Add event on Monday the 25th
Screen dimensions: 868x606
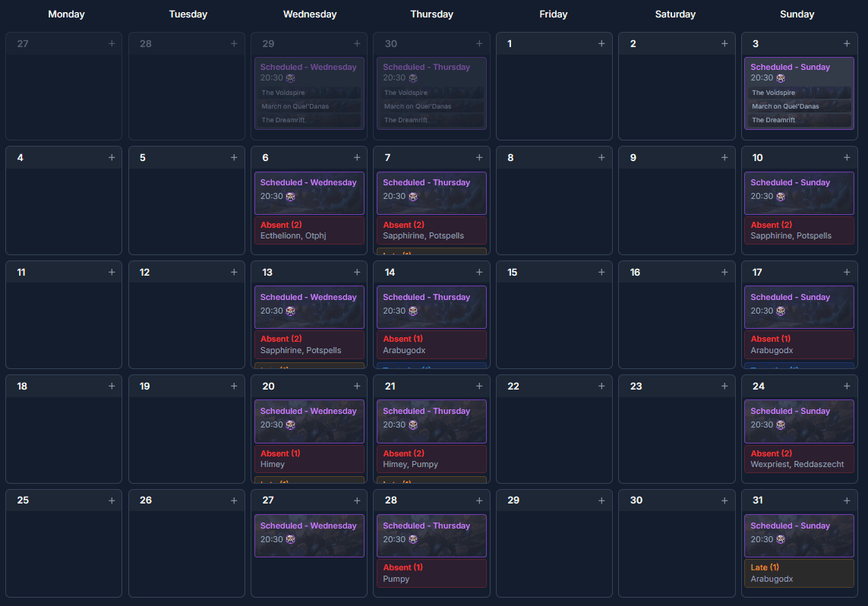112,501
